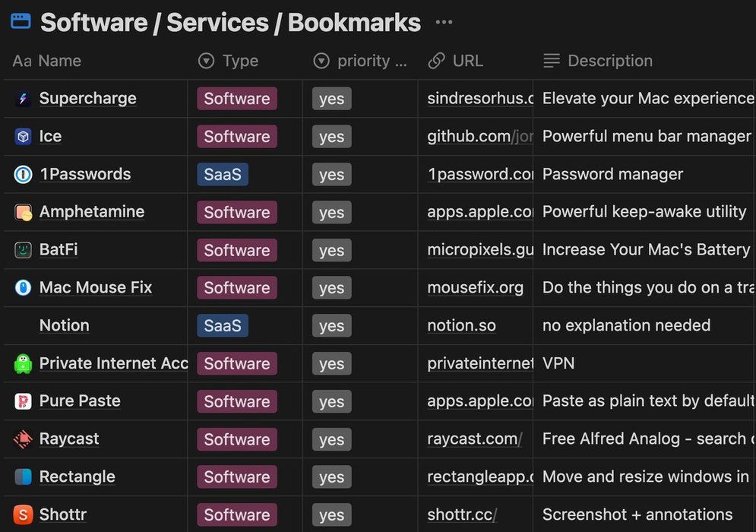Select the 'VPN' description cell
756x532 pixels.
(644, 363)
